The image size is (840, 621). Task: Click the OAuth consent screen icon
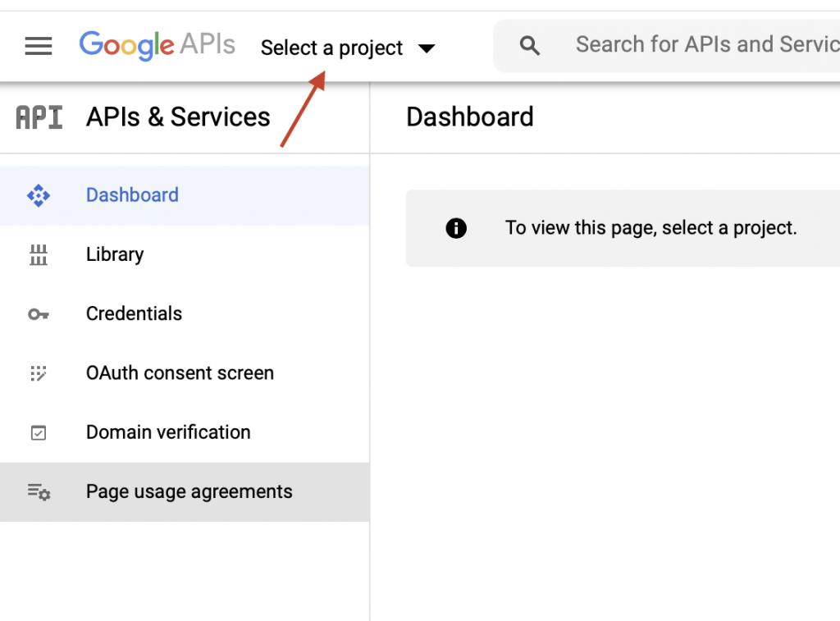pos(39,373)
